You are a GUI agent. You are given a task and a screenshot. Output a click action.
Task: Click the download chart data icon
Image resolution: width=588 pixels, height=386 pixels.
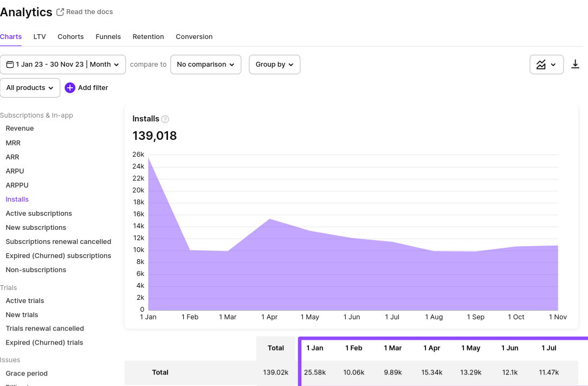point(575,65)
